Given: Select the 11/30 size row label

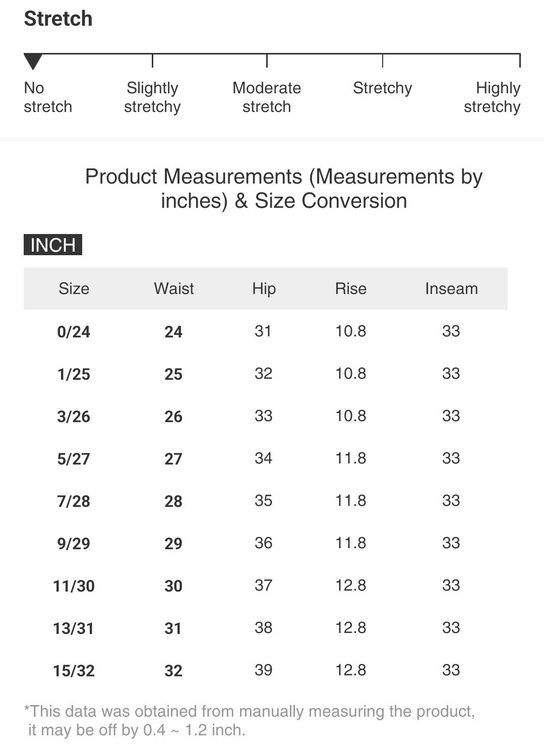Looking at the screenshot, I should pyautogui.click(x=74, y=586).
